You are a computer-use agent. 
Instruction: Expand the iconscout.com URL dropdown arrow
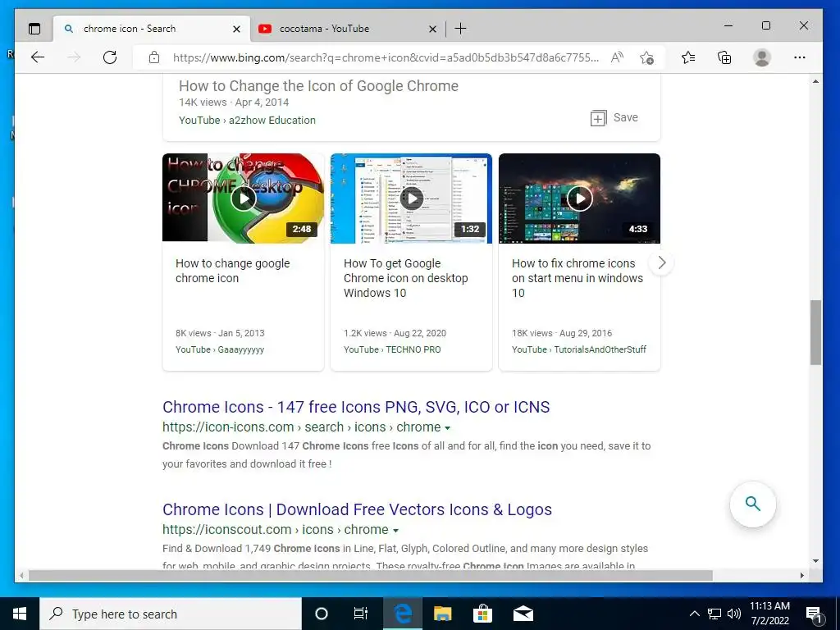tap(395, 531)
